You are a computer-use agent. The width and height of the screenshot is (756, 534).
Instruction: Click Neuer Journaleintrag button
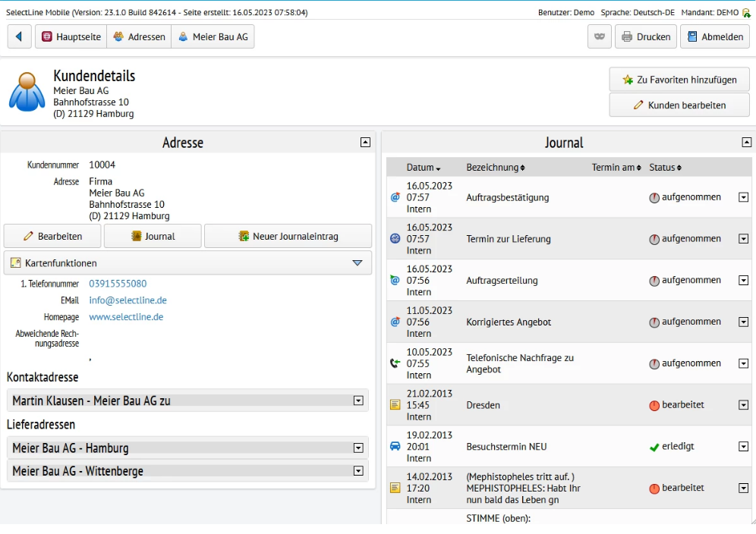tap(288, 236)
